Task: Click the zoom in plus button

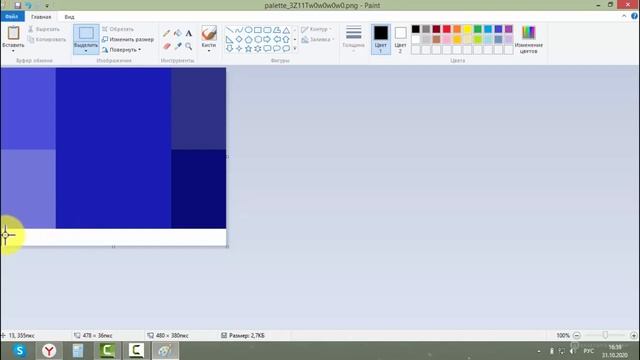Action: point(633,336)
